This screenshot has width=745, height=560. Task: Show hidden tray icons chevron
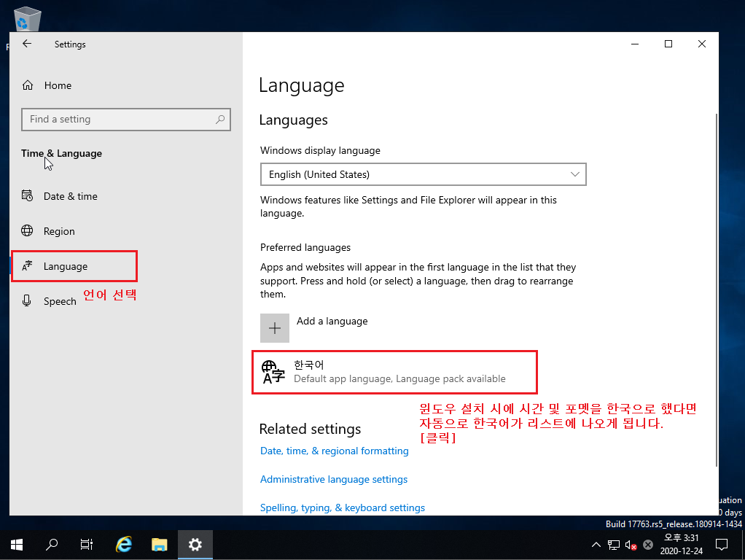[596, 545]
